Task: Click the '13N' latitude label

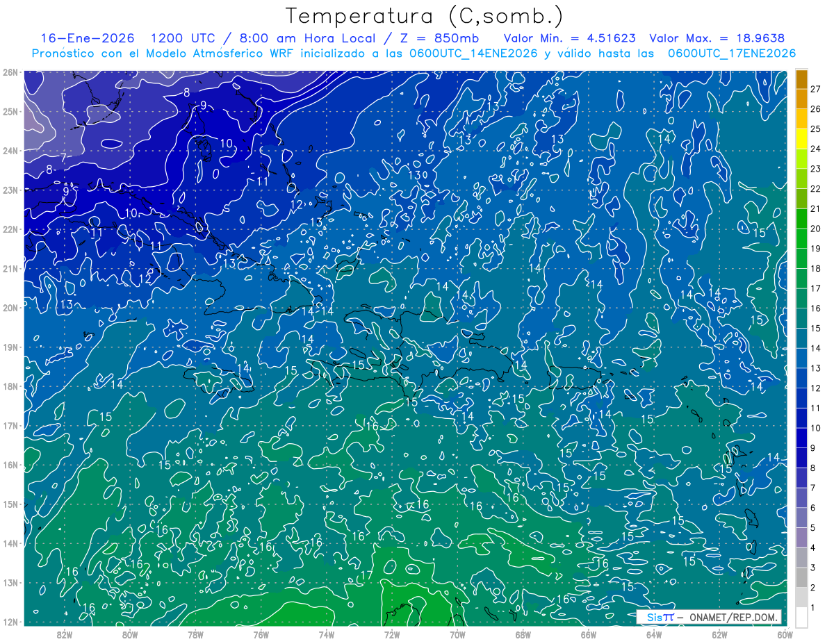Action: pos(10,582)
